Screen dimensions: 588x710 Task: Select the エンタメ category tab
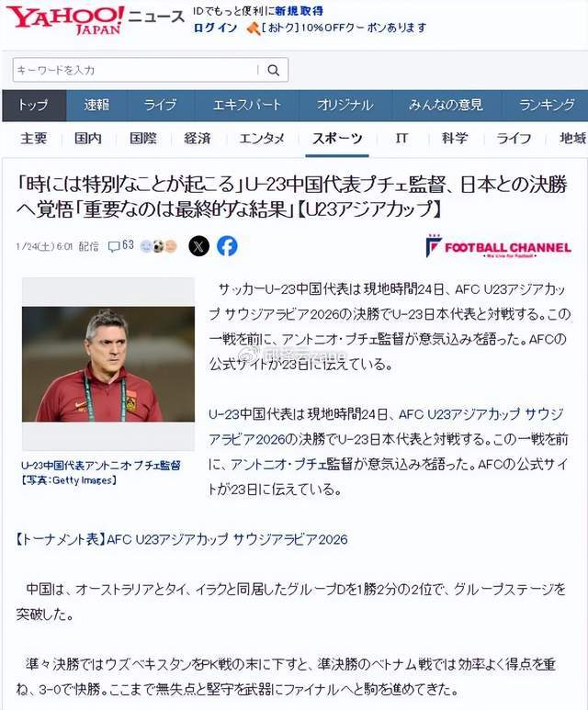(x=262, y=138)
